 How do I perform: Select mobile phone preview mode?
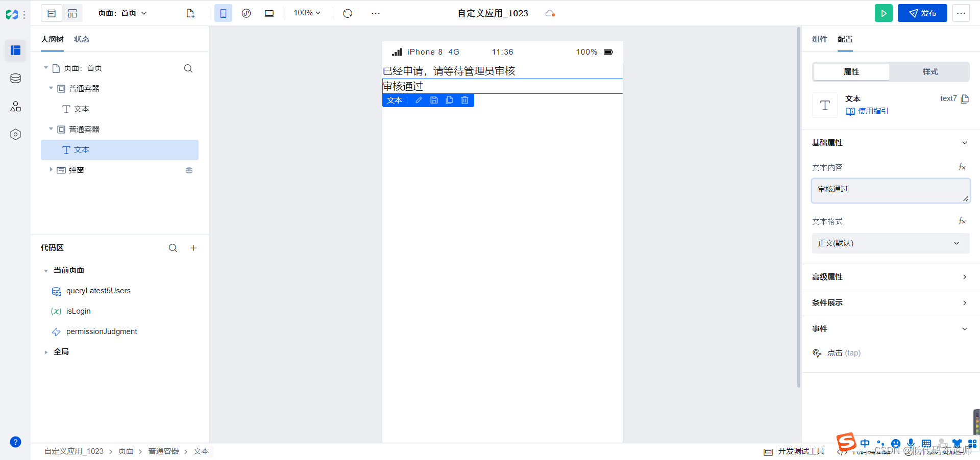click(223, 13)
